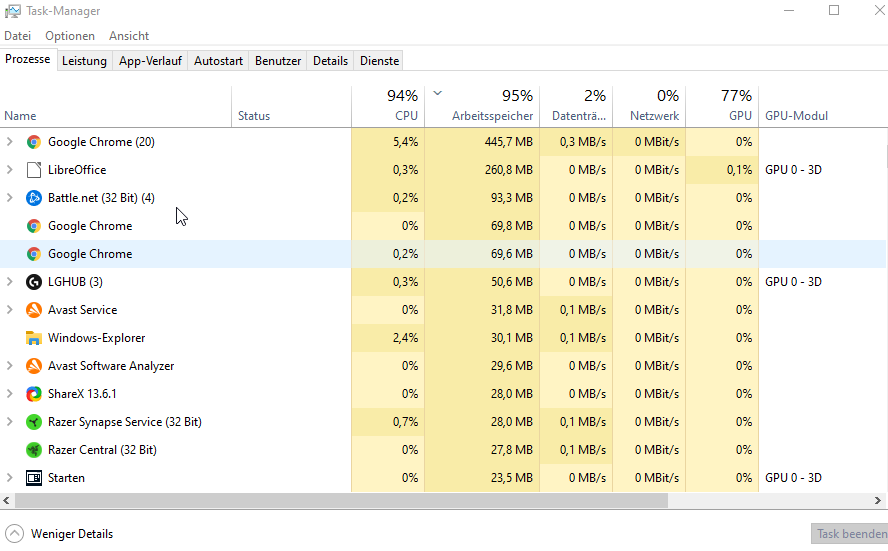Expand the Google Chrome (20) process group
Image resolution: width=888 pixels, height=551 pixels.
10,142
